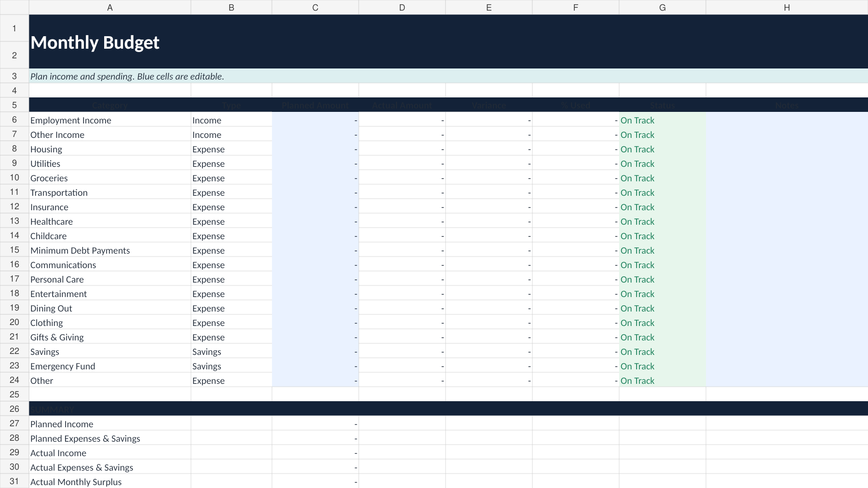The width and height of the screenshot is (868, 488).
Task: Click the actual amount cell for Utilities
Action: point(402,163)
